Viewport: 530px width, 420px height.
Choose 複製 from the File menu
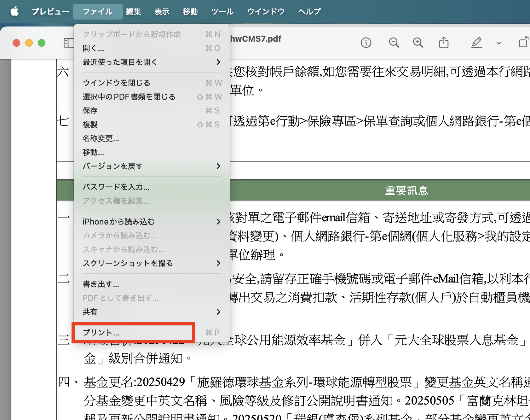coord(152,125)
